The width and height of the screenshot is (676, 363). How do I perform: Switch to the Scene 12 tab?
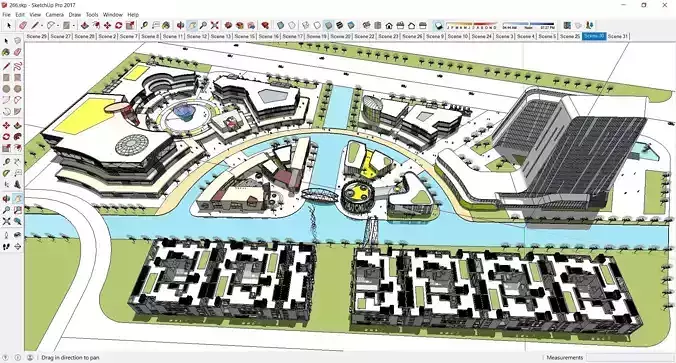(x=197, y=37)
